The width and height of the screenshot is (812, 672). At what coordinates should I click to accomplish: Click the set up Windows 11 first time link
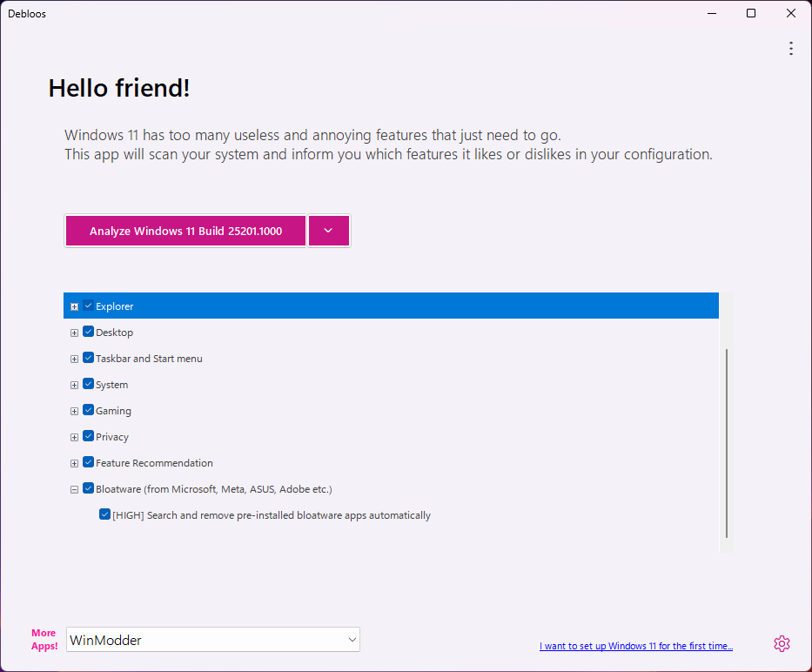(x=635, y=646)
